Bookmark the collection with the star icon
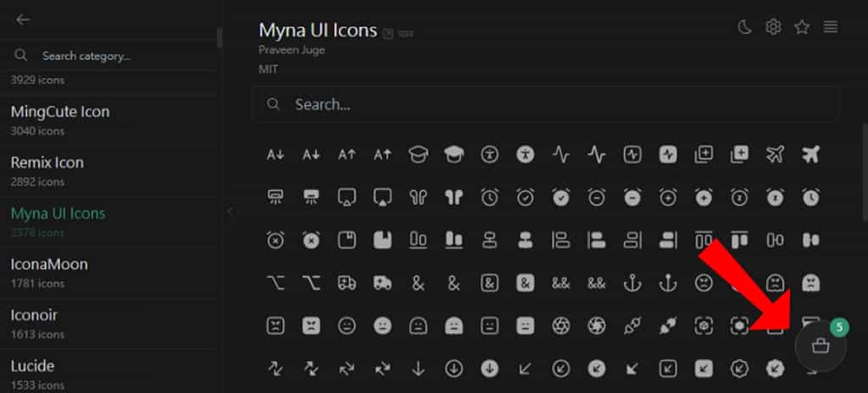Viewport: 868px width, 393px height. click(802, 26)
